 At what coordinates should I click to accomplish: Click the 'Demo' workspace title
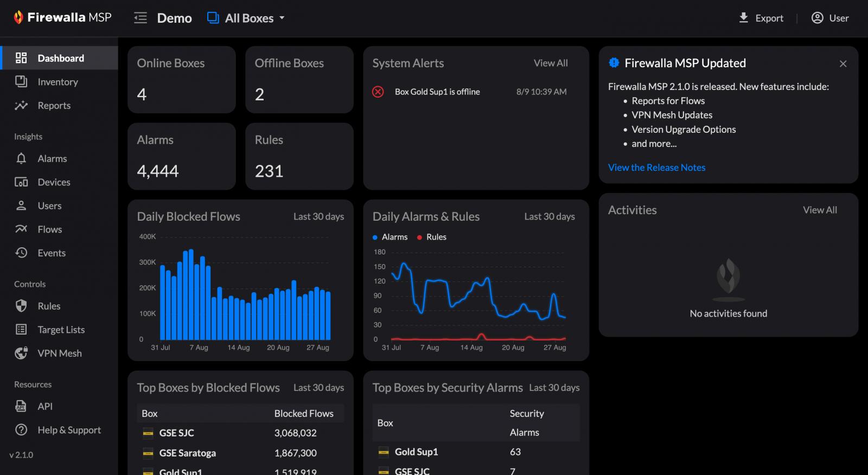click(174, 18)
